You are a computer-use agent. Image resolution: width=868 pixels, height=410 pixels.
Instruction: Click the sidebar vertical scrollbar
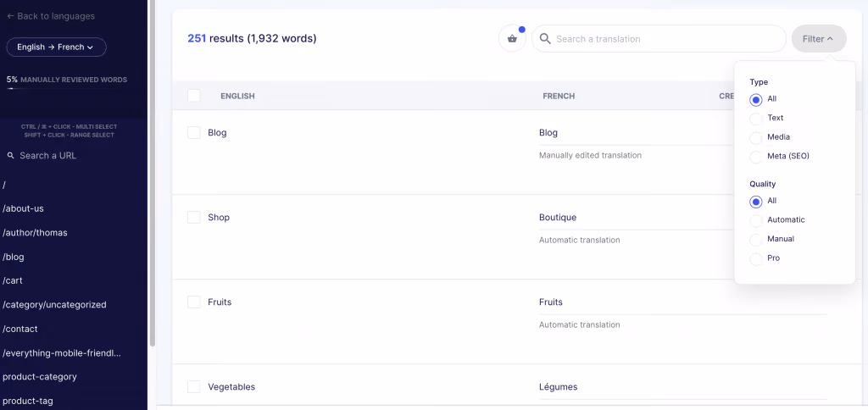point(153,171)
